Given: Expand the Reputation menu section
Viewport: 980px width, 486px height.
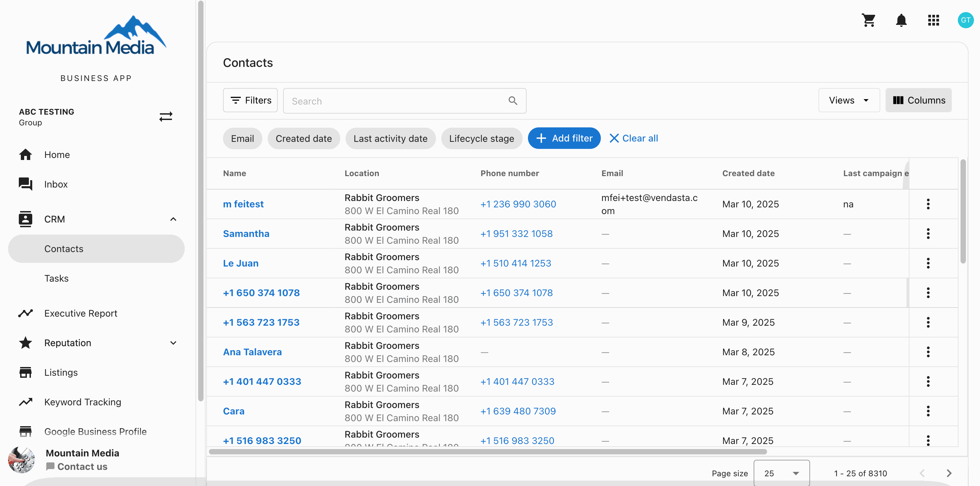Looking at the screenshot, I should click(173, 343).
